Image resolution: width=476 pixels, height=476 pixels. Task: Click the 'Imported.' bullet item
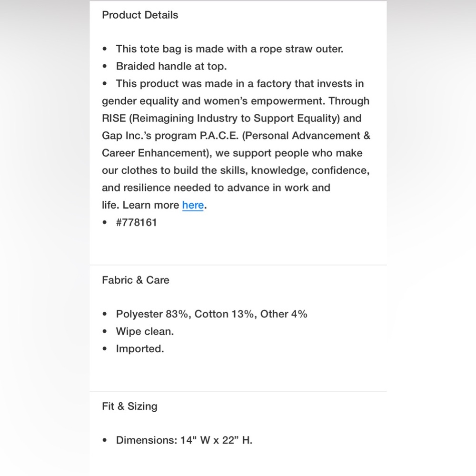pos(140,349)
